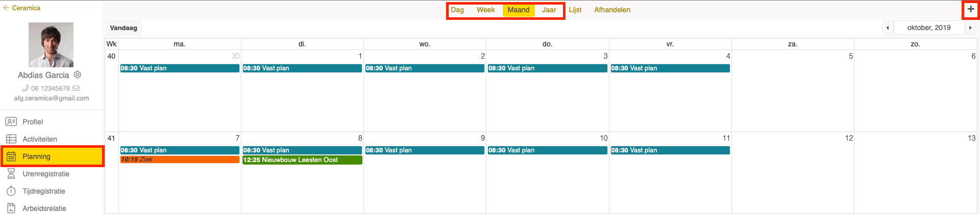Open the Afhandelen tab
This screenshot has width=980, height=214.
click(x=612, y=10)
